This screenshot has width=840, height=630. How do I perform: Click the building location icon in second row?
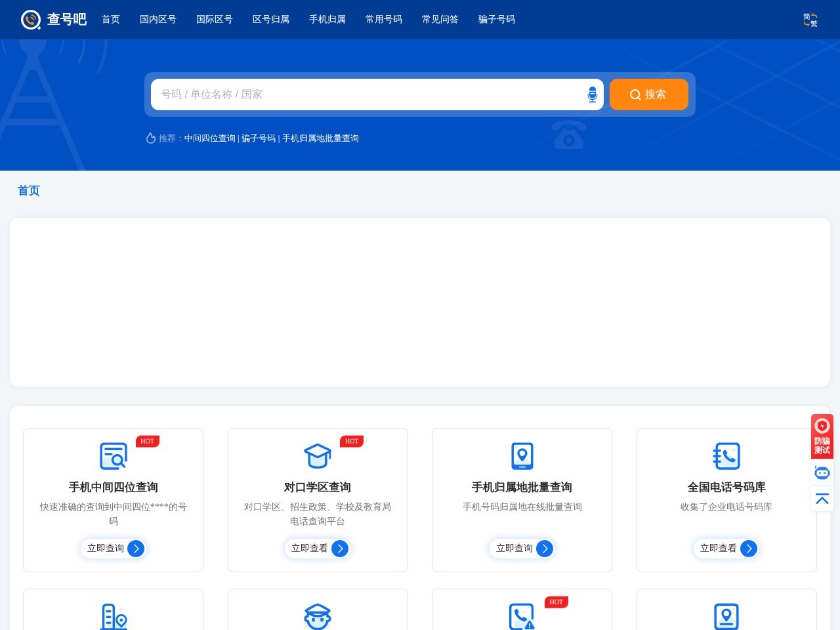[114, 617]
